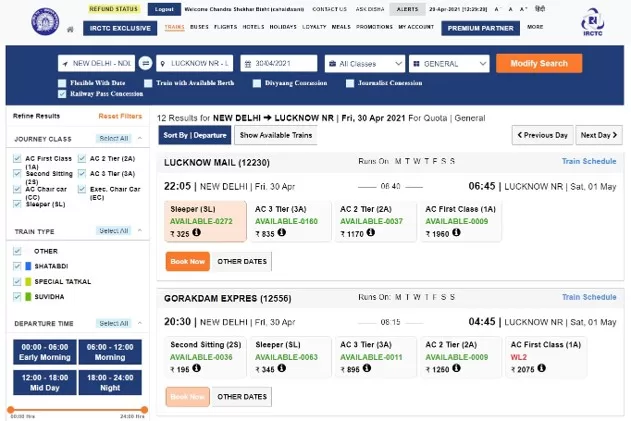631x421 pixels.
Task: Open FLIGHTS menu
Action: (225, 27)
